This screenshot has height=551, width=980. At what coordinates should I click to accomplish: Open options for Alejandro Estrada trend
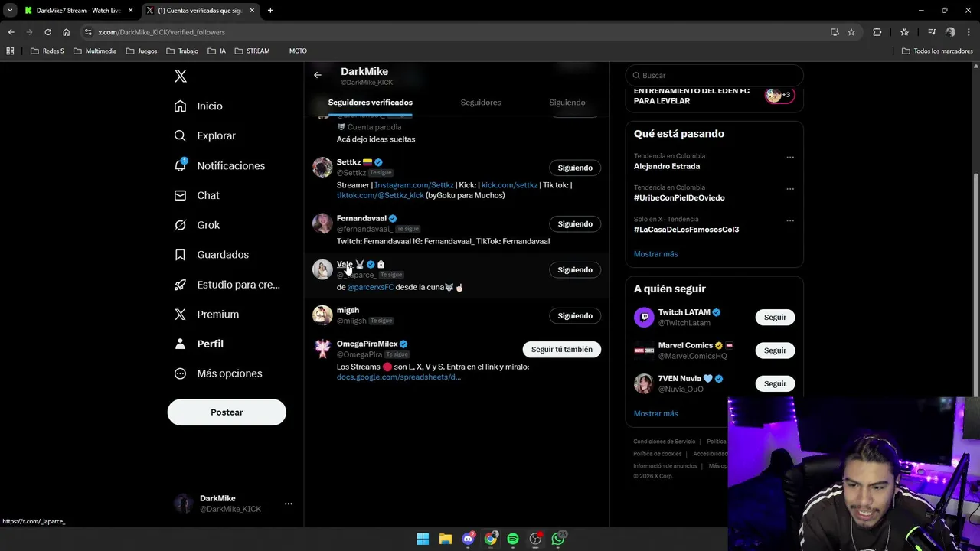pos(790,158)
